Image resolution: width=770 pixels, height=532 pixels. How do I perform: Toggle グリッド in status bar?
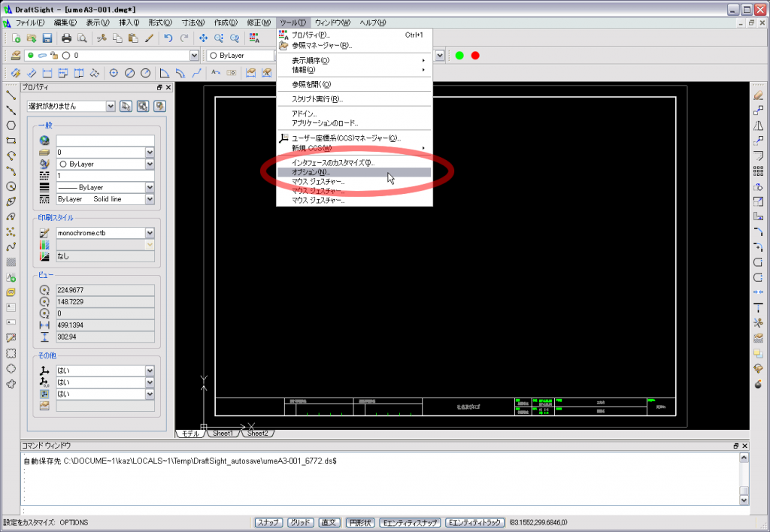point(300,523)
